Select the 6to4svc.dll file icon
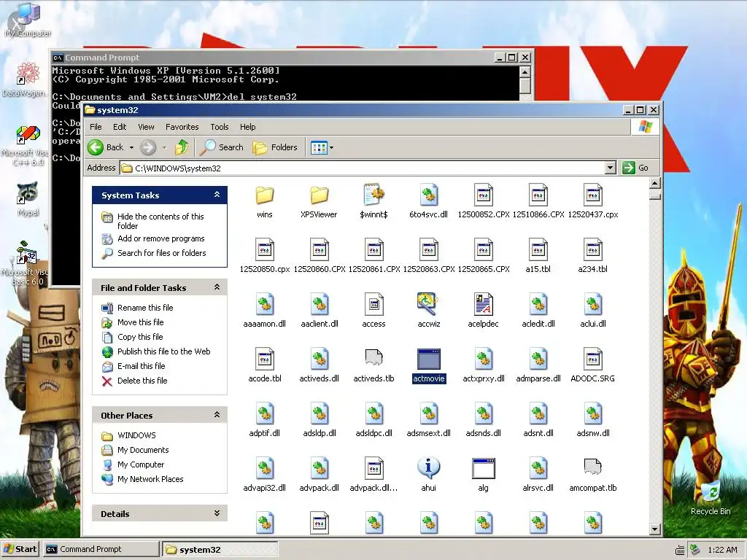Viewport: 747px width, 560px height. pos(429,195)
